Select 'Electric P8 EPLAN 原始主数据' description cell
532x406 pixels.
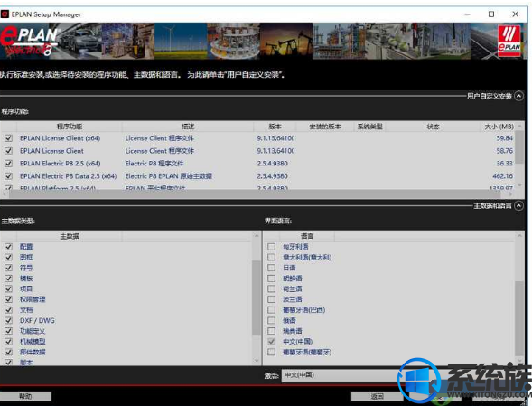(169, 176)
